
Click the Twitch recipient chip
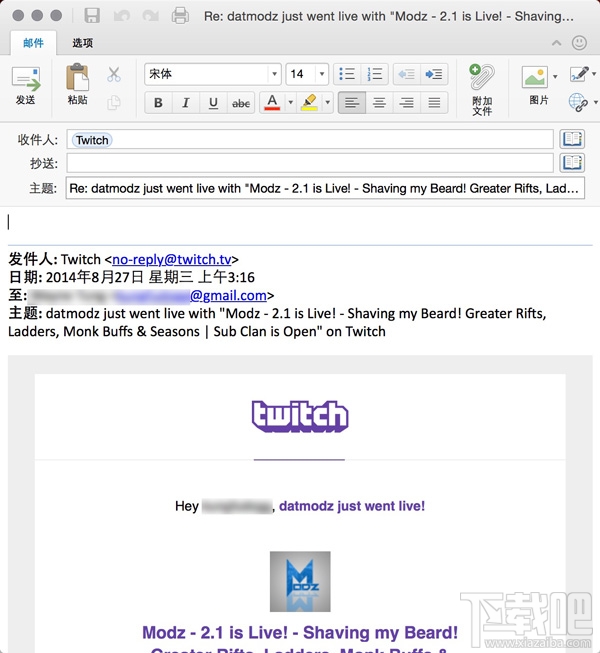pos(92,140)
